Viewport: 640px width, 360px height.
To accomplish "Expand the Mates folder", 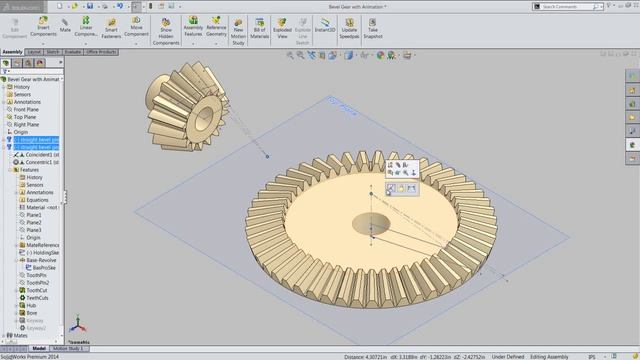I will point(3,336).
